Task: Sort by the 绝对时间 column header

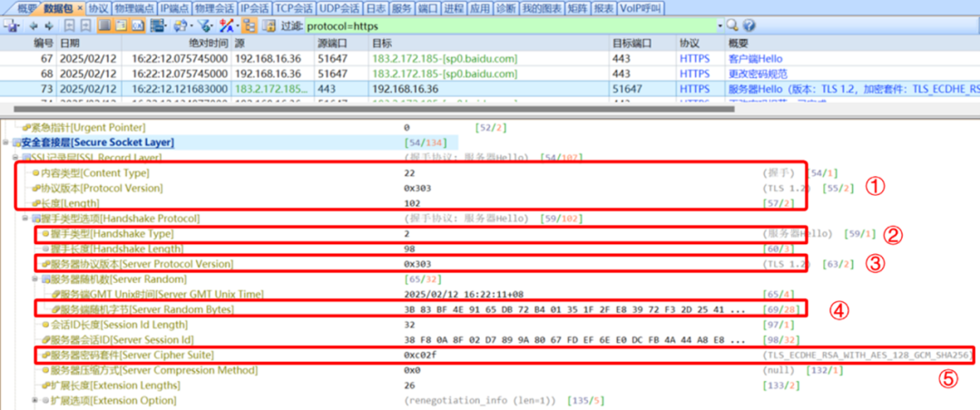Action: coord(209,43)
